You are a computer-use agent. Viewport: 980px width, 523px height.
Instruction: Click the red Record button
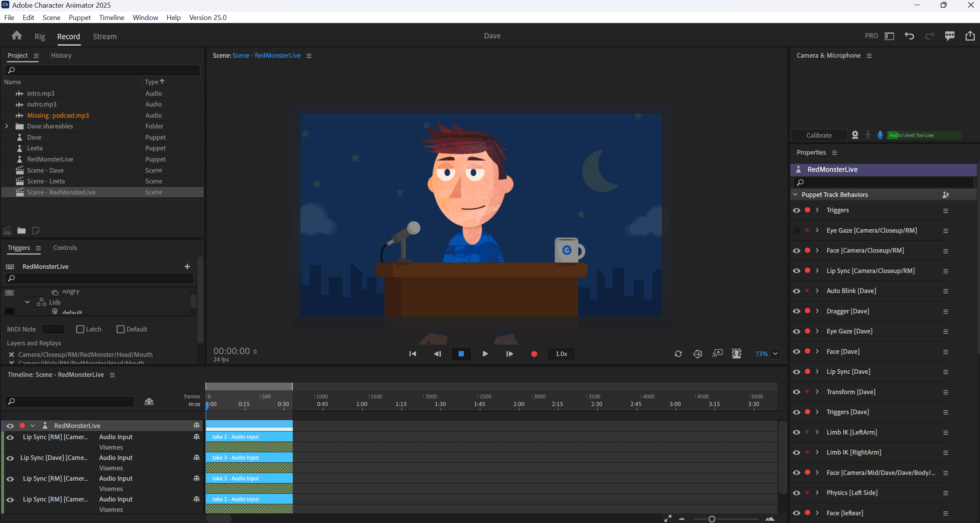click(x=534, y=354)
